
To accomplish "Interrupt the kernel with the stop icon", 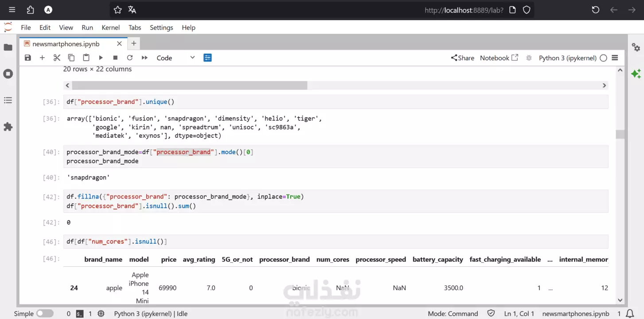I will point(115,58).
